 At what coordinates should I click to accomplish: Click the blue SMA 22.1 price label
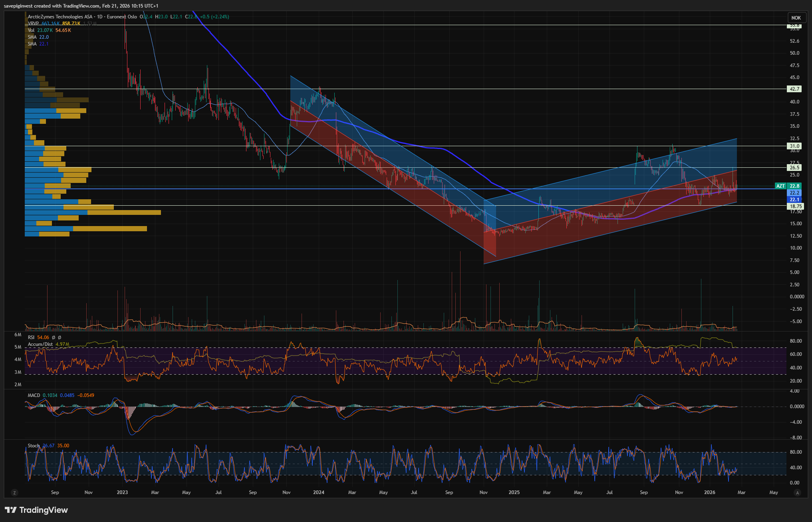click(794, 200)
